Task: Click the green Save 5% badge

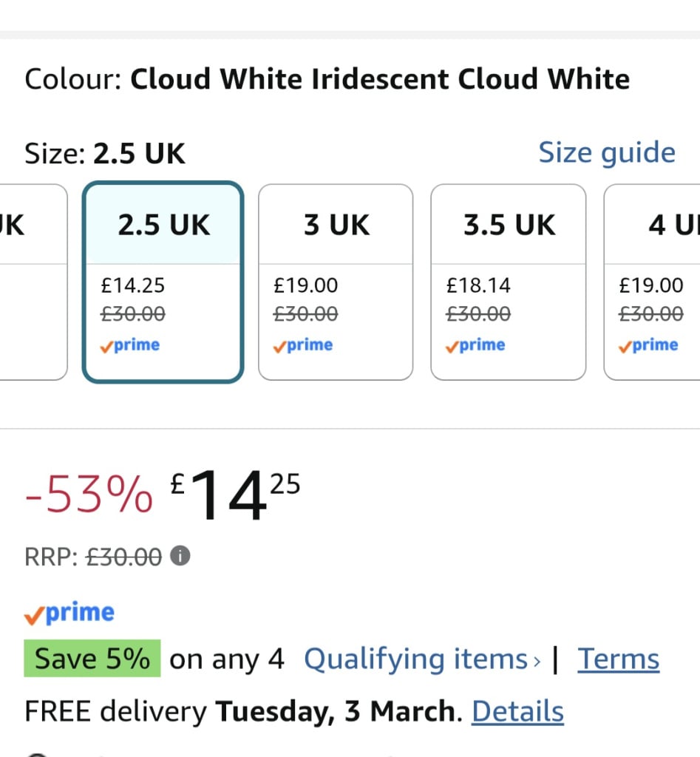Action: click(x=92, y=658)
